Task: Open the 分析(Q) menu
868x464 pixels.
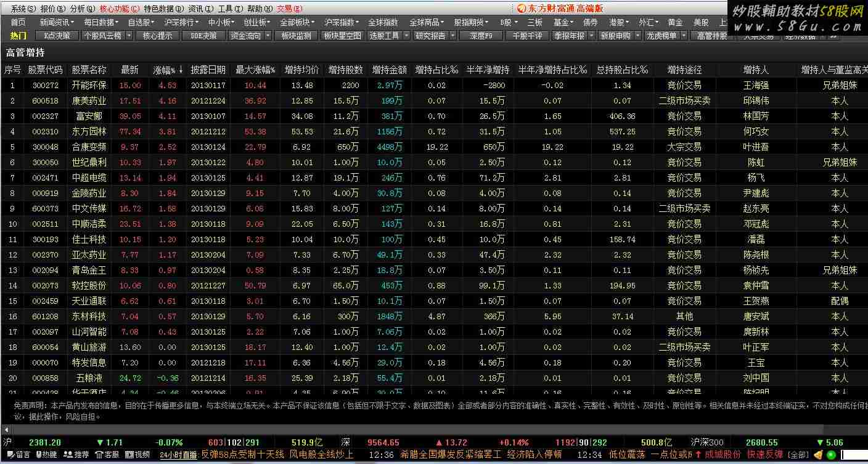Action: point(82,9)
